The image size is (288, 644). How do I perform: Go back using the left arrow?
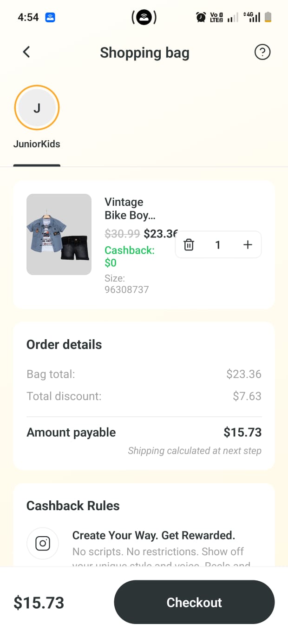26,52
